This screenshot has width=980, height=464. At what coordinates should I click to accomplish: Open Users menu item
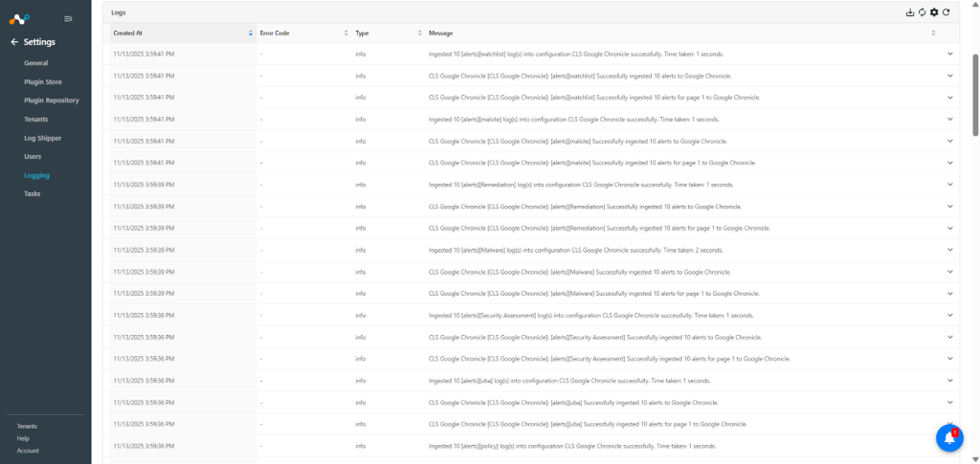coord(33,156)
